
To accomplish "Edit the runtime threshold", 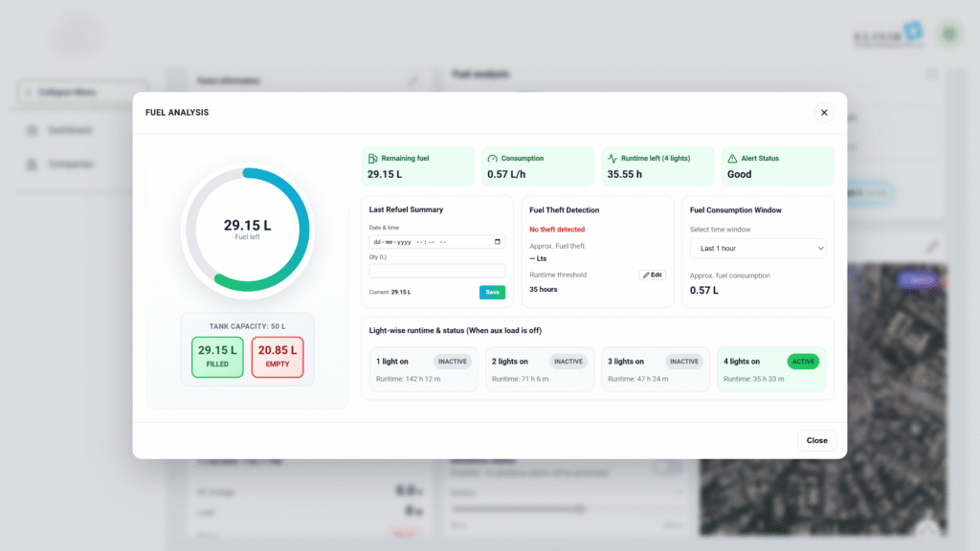I will tap(652, 275).
